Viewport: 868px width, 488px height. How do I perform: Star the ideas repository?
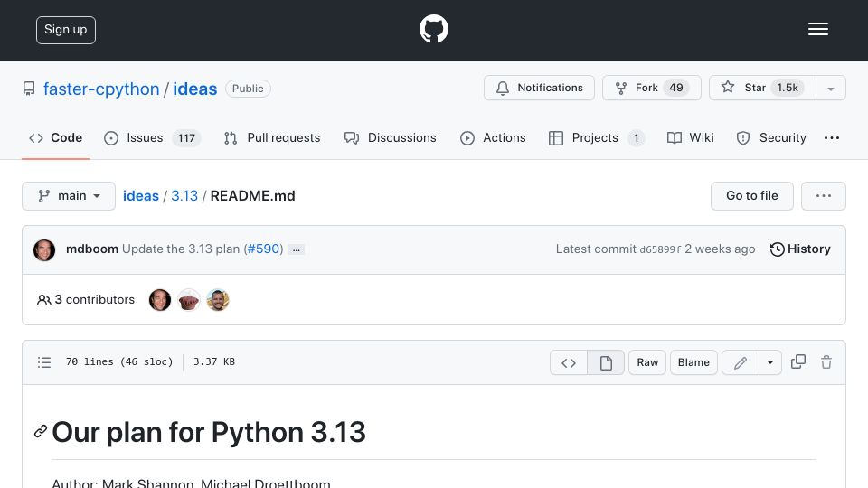762,88
